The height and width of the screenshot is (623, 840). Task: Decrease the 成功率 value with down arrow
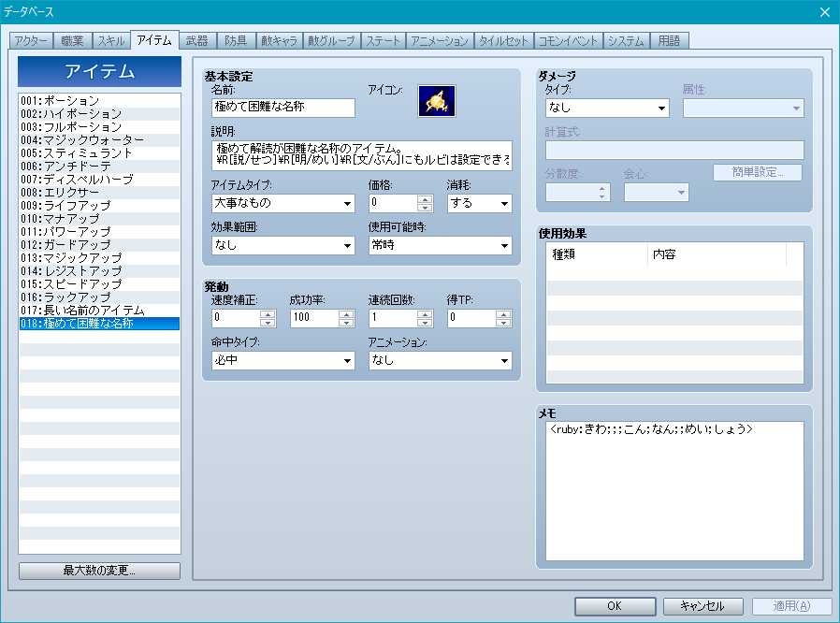(346, 323)
